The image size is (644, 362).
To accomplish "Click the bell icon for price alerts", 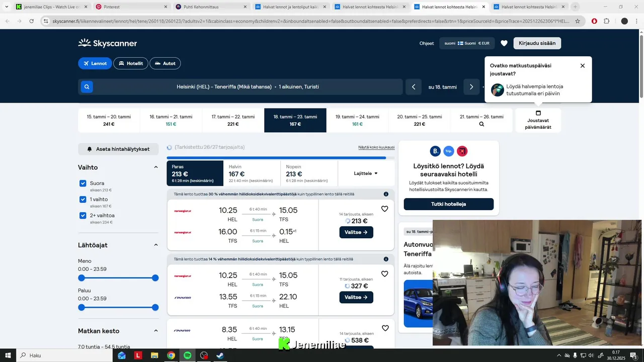I will (90, 149).
